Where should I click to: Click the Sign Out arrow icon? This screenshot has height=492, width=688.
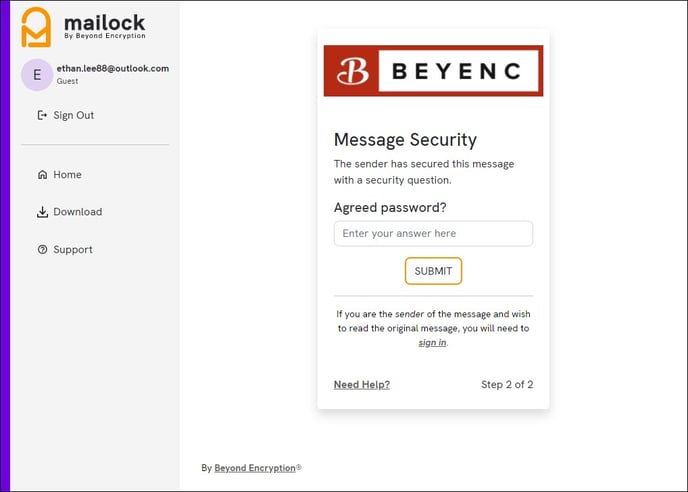(x=42, y=115)
